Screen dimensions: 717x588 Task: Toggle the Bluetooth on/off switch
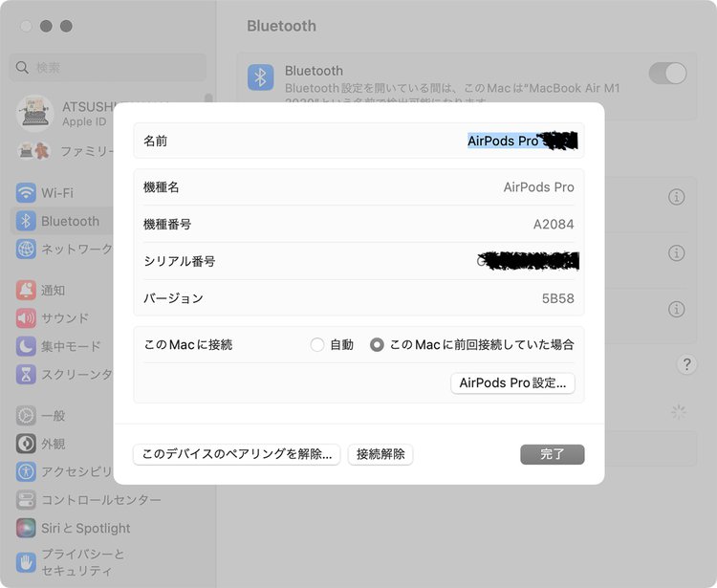[x=667, y=74]
